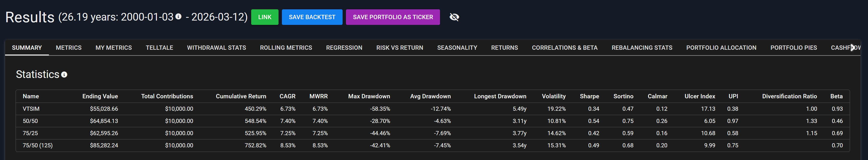Click the info icon beside the start date
The height and width of the screenshot is (160, 868).
(178, 16)
